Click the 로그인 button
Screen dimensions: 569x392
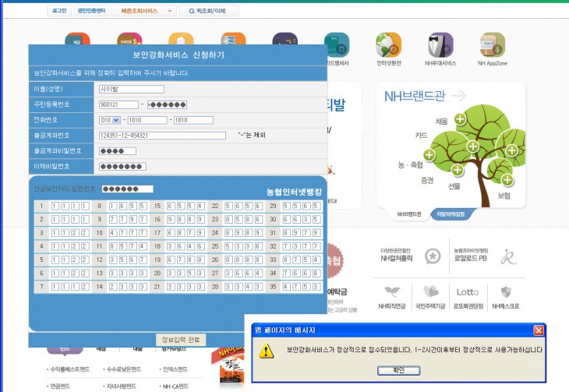tap(59, 11)
